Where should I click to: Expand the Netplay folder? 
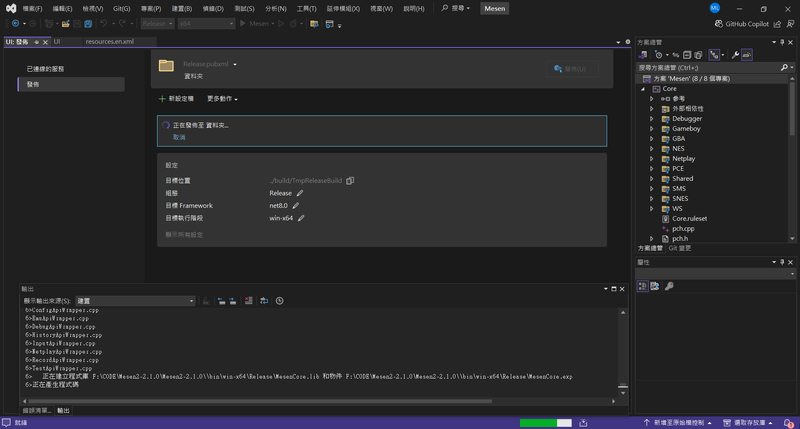[x=652, y=159]
